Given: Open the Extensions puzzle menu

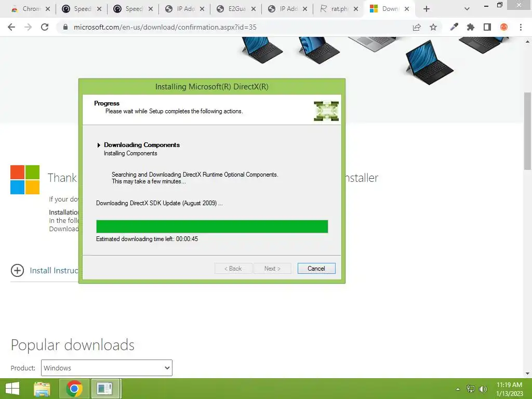Looking at the screenshot, I should 471,27.
